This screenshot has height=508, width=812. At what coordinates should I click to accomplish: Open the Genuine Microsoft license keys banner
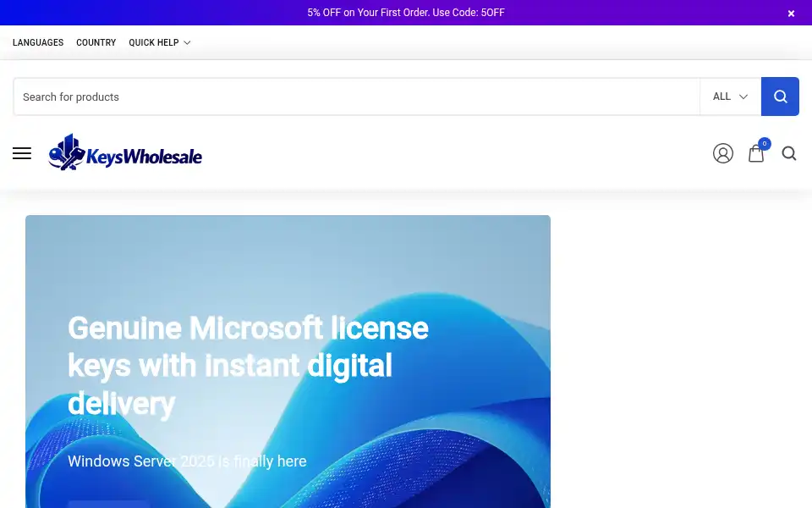click(288, 362)
